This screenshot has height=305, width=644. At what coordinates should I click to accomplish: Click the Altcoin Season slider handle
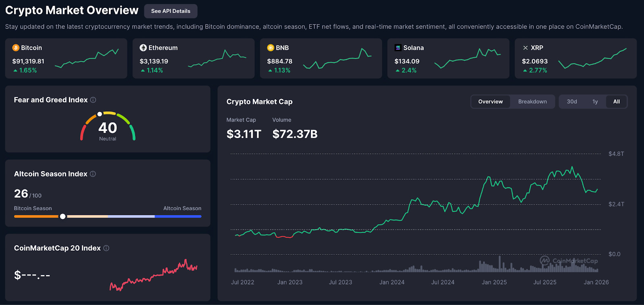click(x=63, y=217)
